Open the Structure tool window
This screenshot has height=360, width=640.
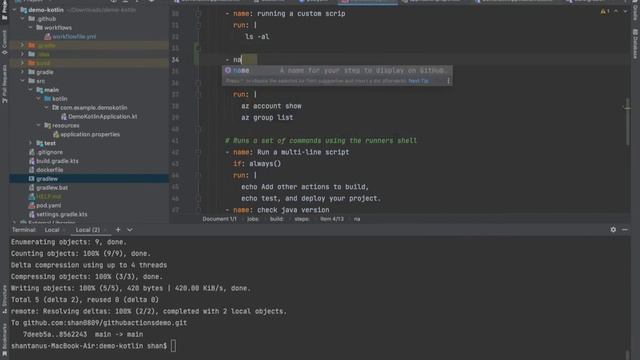[x=4, y=299]
